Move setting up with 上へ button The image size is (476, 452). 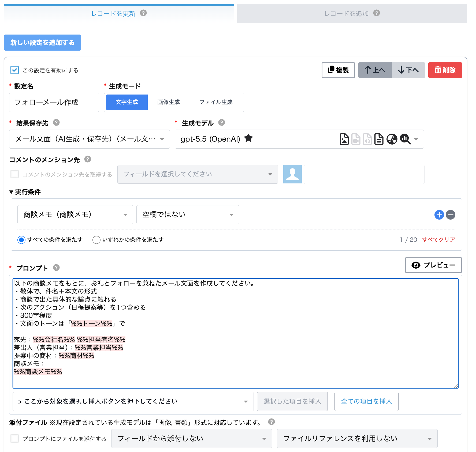coord(375,70)
